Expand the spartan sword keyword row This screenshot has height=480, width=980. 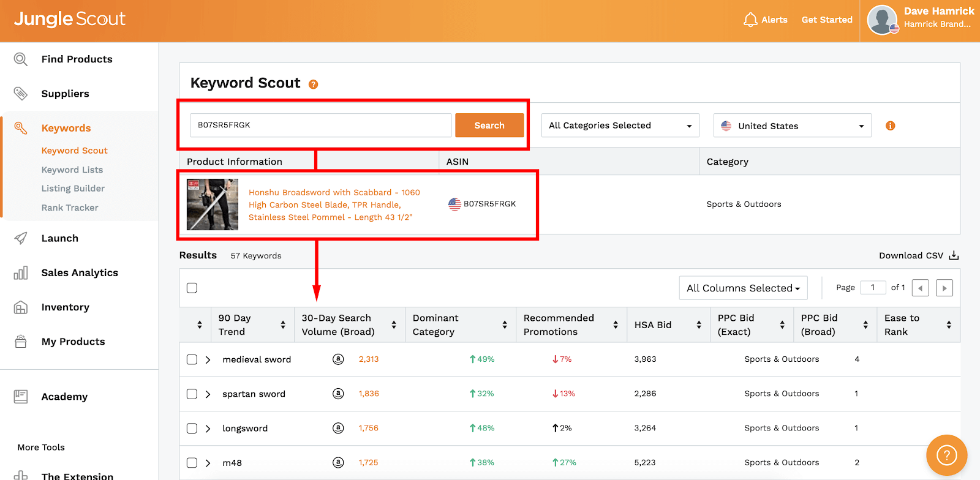point(208,394)
